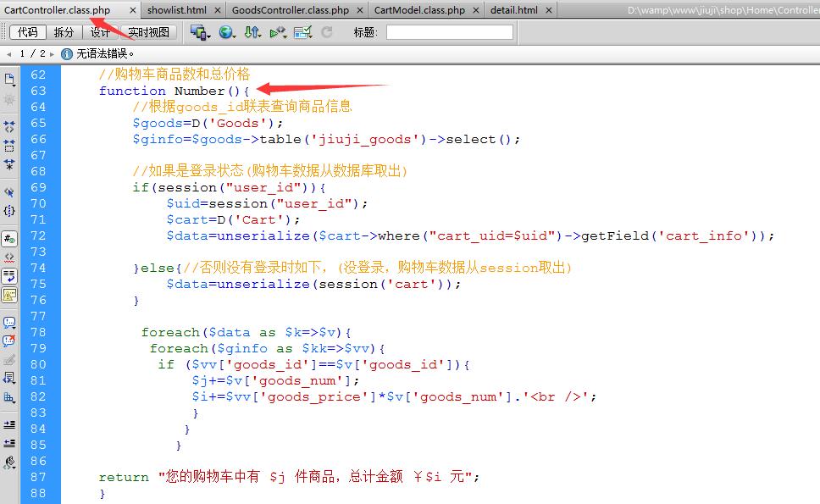This screenshot has width=820, height=504.
Task: Click file path D:\wamp\www\jiuji\shop text
Action: point(723,10)
